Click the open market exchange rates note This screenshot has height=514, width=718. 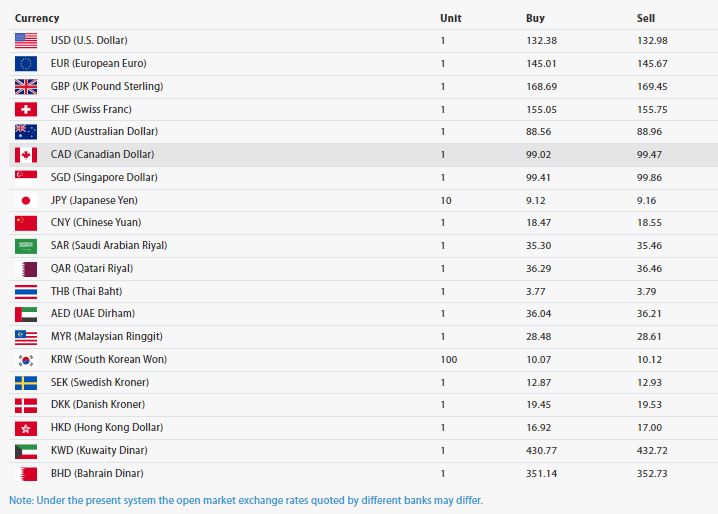(x=246, y=499)
